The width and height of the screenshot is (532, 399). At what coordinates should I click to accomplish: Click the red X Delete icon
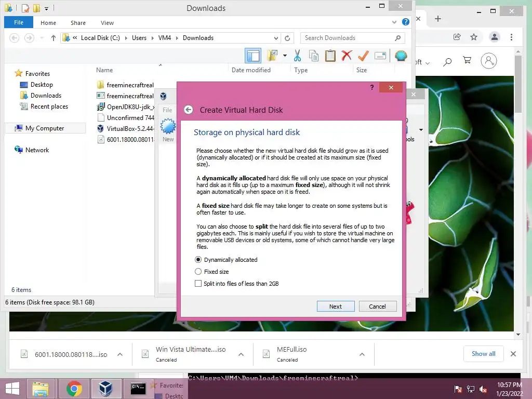click(x=347, y=55)
